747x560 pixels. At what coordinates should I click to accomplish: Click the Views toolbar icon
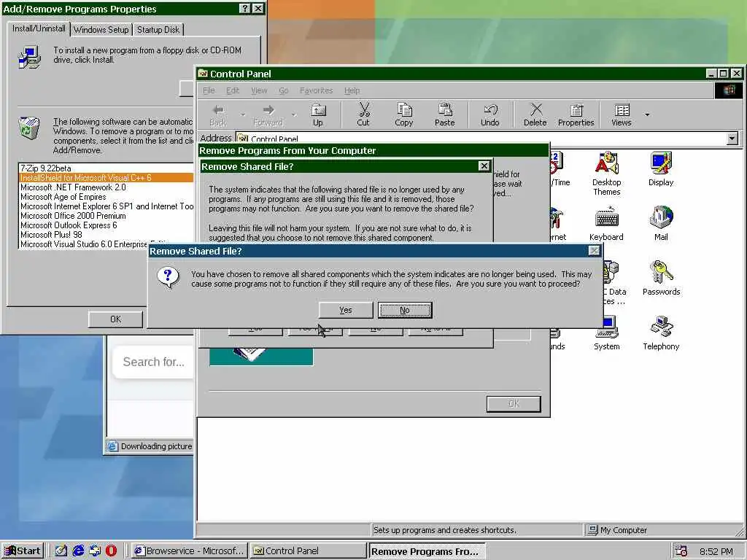pos(622,115)
